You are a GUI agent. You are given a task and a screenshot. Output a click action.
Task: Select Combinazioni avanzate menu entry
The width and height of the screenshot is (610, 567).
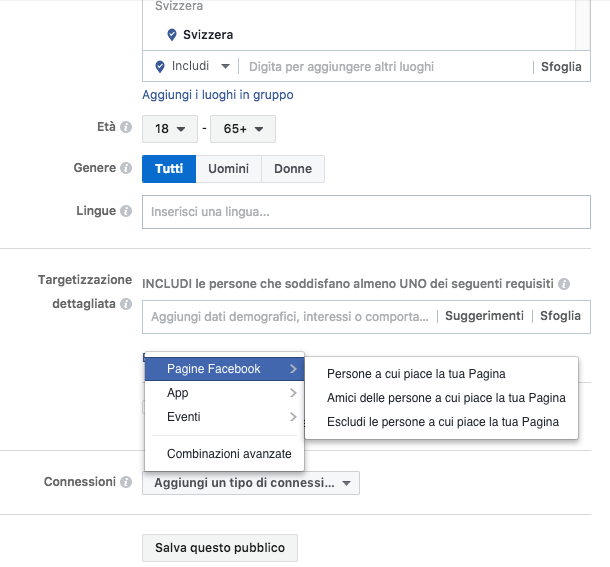[x=229, y=454]
